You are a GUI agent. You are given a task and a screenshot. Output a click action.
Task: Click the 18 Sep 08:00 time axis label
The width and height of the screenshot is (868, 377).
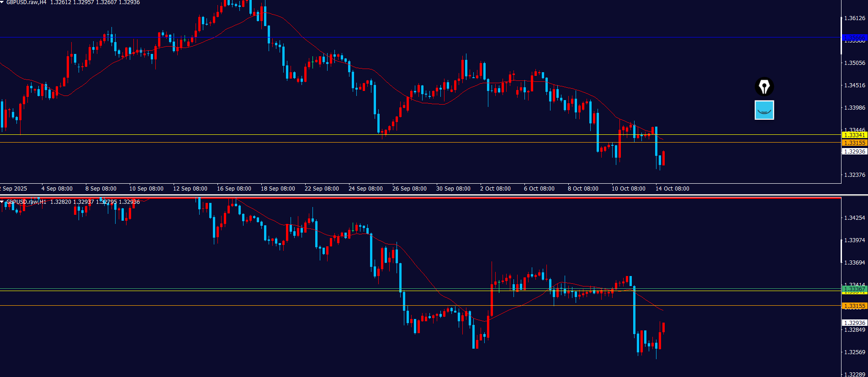[278, 189]
